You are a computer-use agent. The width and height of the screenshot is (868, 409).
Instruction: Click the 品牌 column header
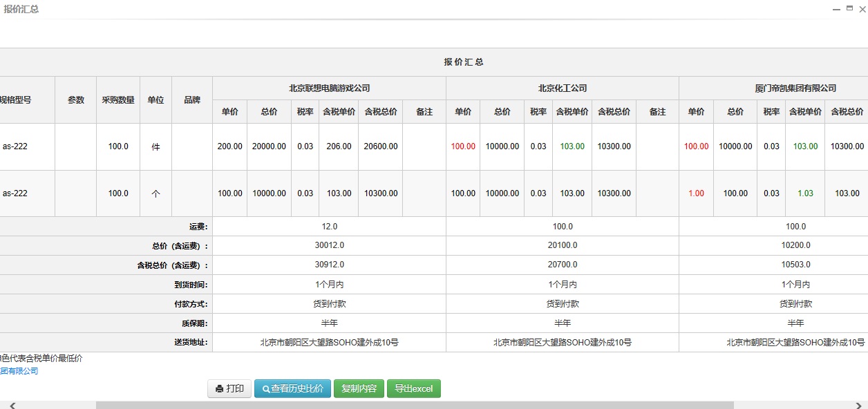pos(192,99)
